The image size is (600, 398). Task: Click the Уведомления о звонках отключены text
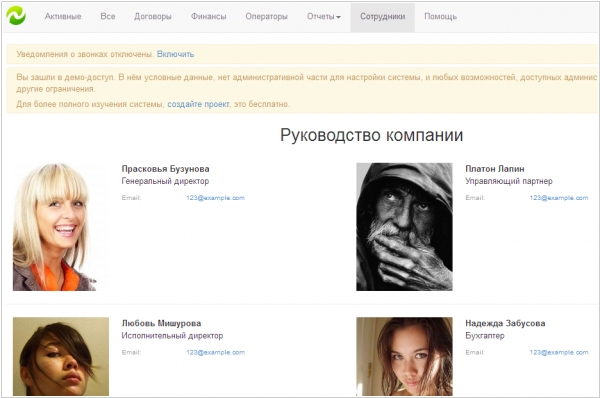tap(85, 54)
